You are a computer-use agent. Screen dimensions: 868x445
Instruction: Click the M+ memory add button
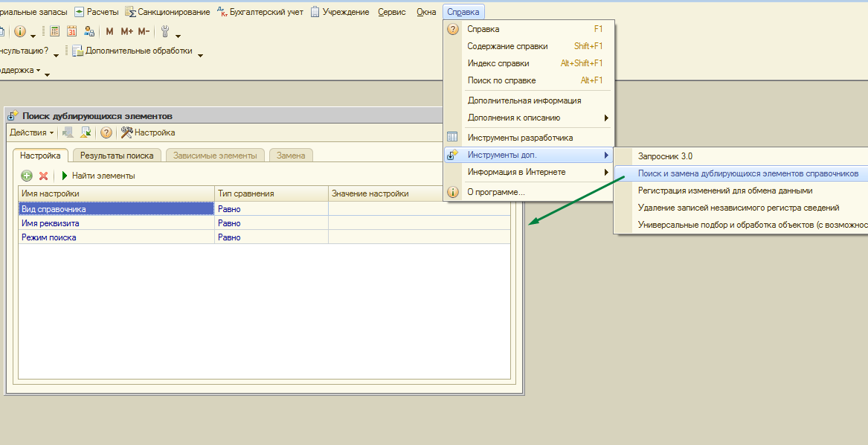[126, 31]
